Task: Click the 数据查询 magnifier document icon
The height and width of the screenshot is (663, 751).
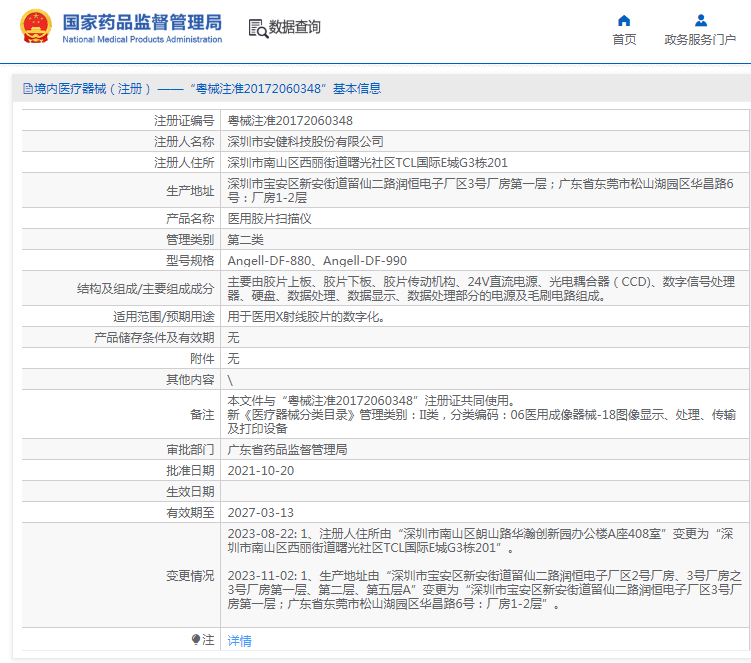Action: point(257,28)
